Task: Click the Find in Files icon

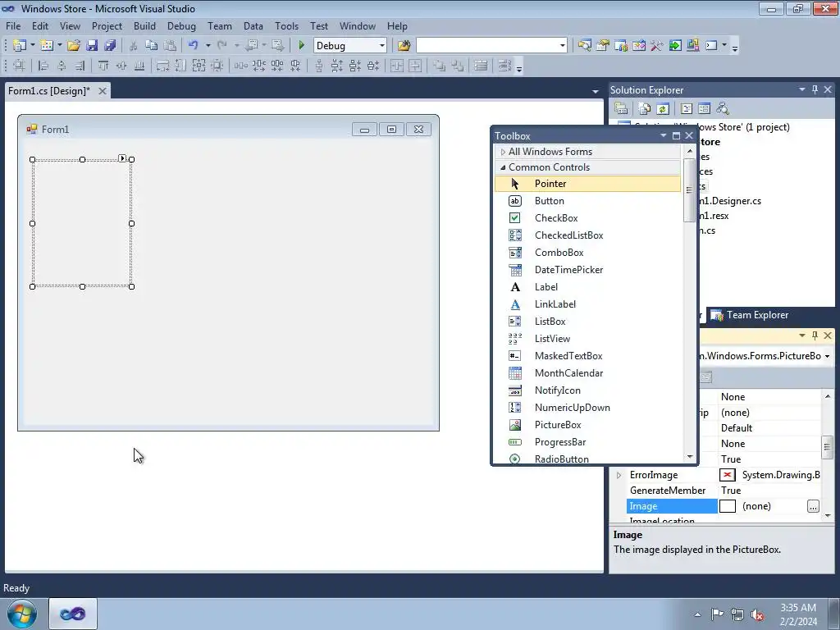Action: (404, 46)
